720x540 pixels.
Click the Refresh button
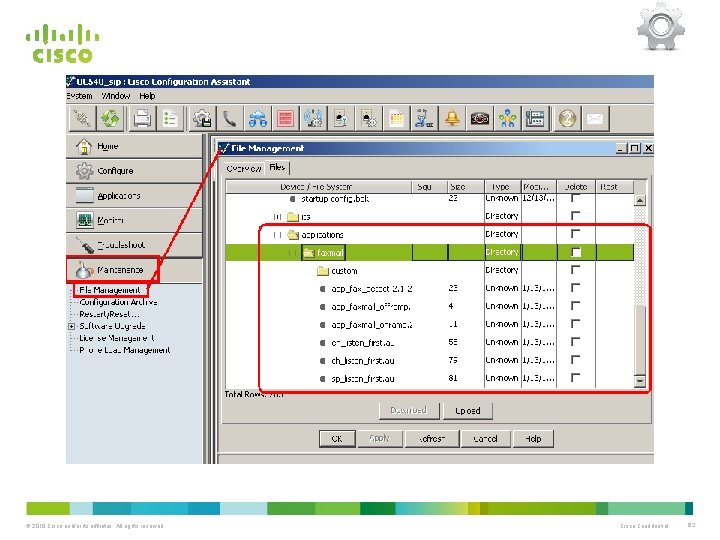tap(432, 439)
